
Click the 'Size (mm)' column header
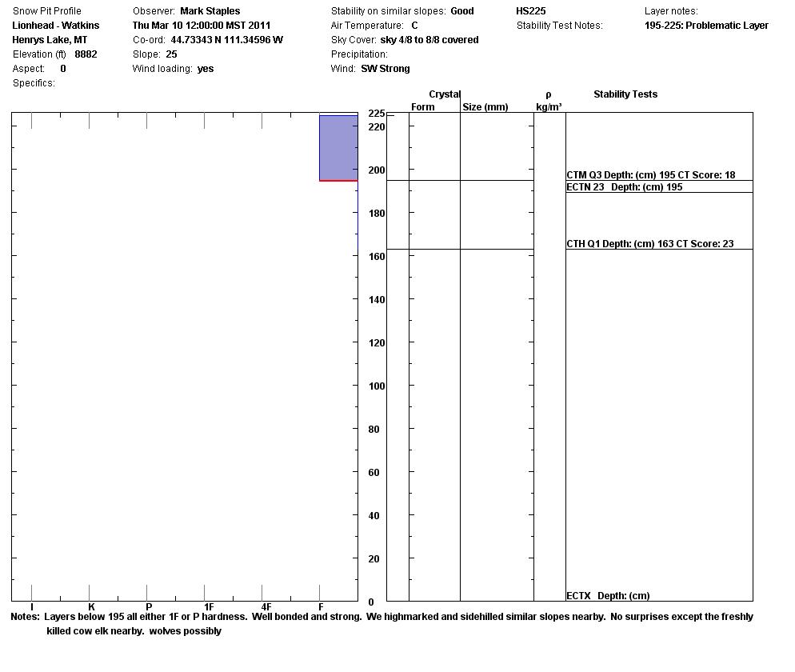pos(485,107)
